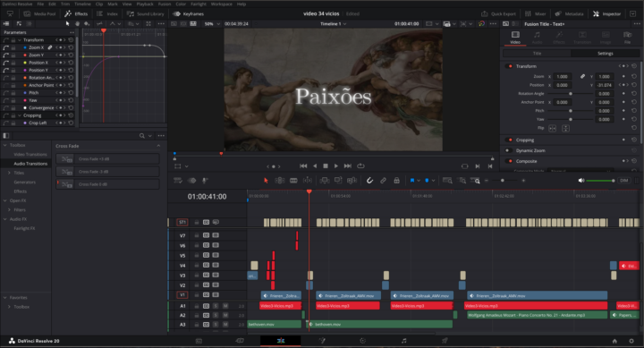Toggle the Position Lock padlock icon
644x348 pixels.
(397, 181)
